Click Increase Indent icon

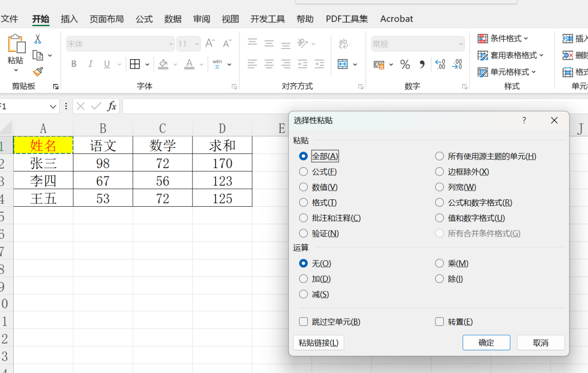319,64
